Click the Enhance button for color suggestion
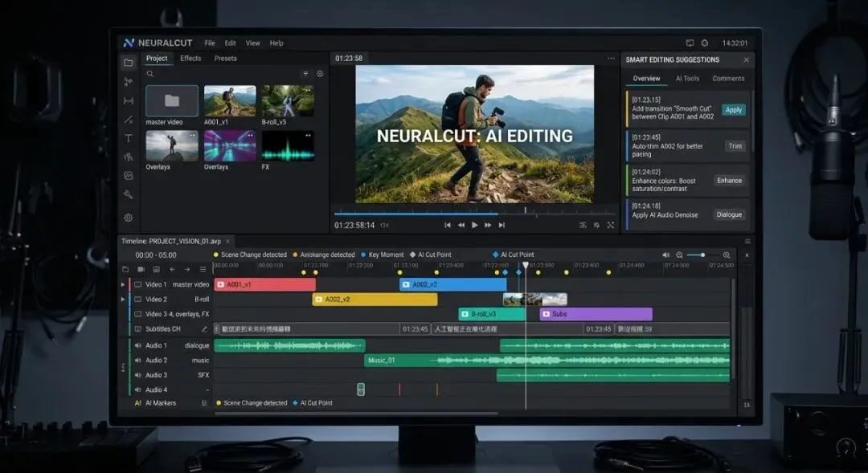 (x=729, y=181)
